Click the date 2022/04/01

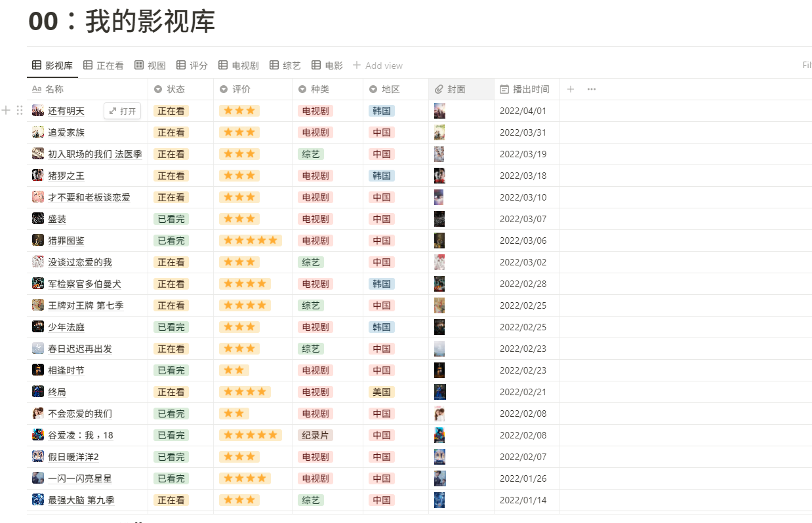[x=523, y=111]
